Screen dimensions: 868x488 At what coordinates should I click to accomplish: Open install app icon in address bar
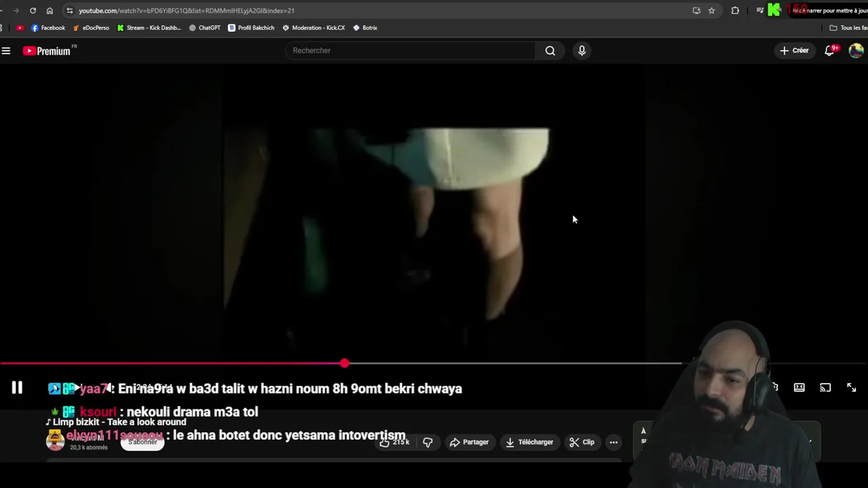pyautogui.click(x=696, y=11)
